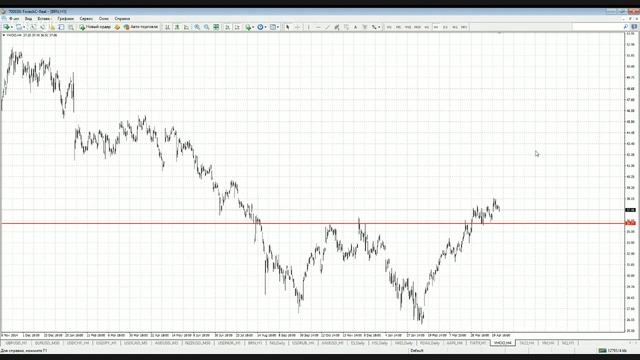The height and width of the screenshot is (360, 640).
Task: Select the Text tool
Action: pyautogui.click(x=356, y=27)
